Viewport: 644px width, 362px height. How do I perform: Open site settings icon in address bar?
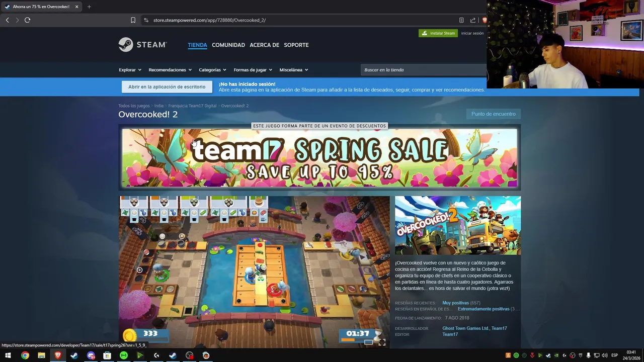(x=146, y=20)
